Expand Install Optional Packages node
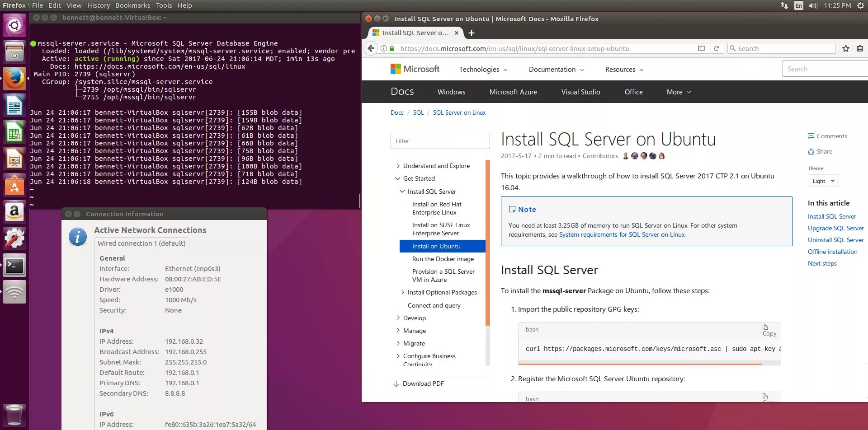 [402, 292]
